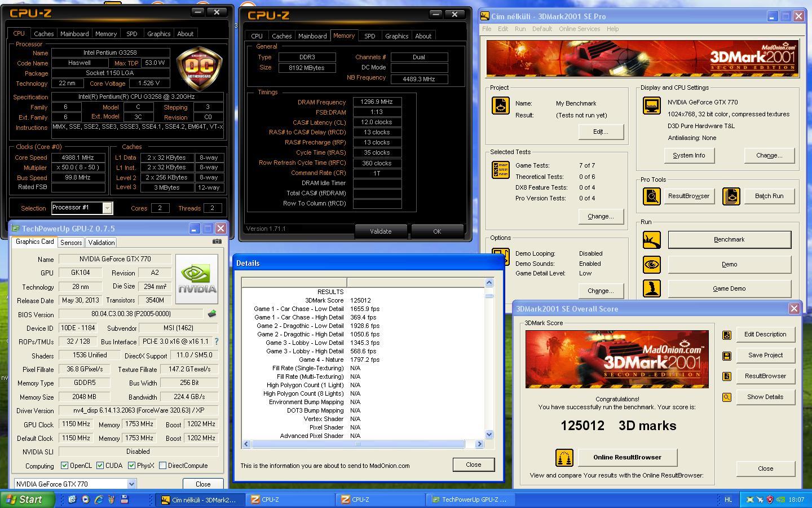Click the HL language indicator in taskbar

[728, 500]
